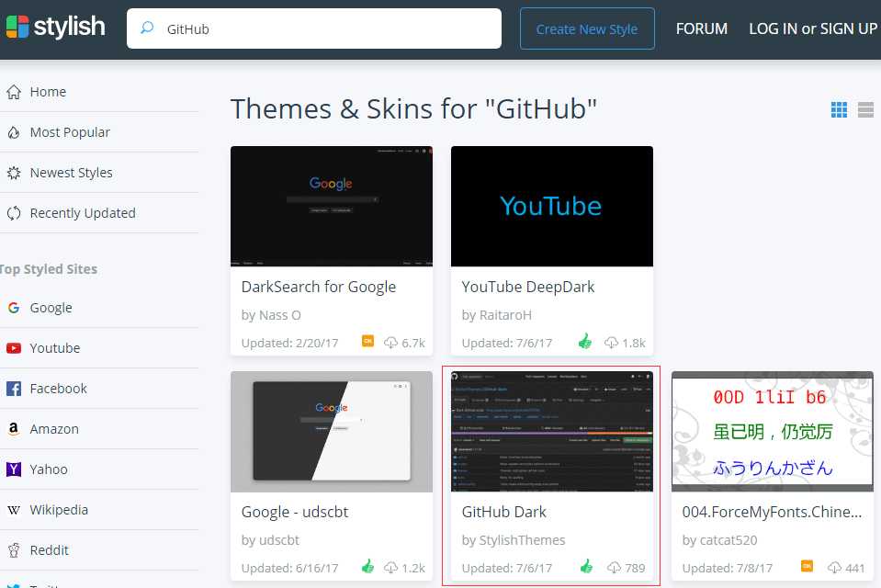Image resolution: width=881 pixels, height=588 pixels.
Task: Click the GitHub search field
Action: coord(313,28)
